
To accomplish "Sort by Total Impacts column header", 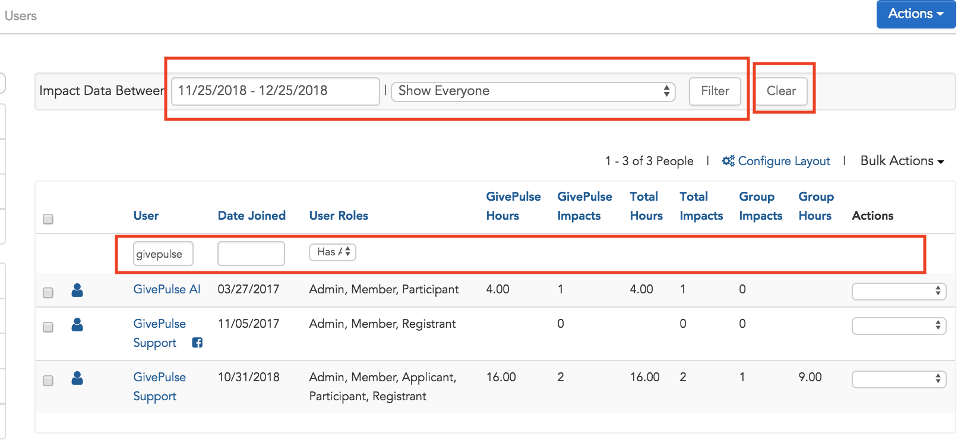I will tap(701, 206).
